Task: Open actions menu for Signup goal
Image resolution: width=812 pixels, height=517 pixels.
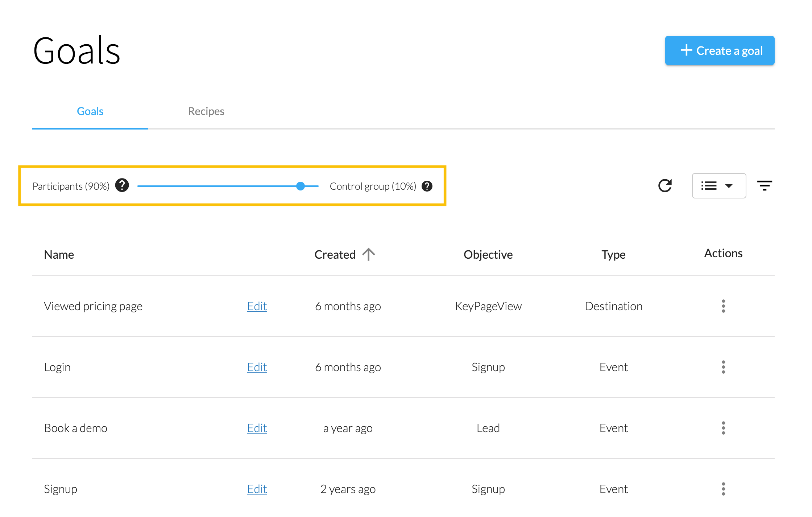Action: point(723,489)
